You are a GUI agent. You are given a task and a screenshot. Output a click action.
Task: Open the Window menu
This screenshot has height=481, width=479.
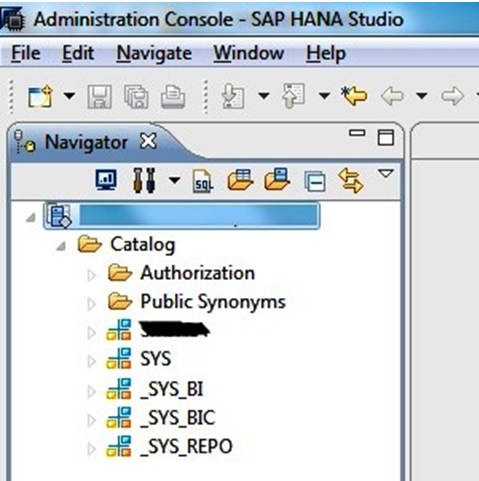249,53
